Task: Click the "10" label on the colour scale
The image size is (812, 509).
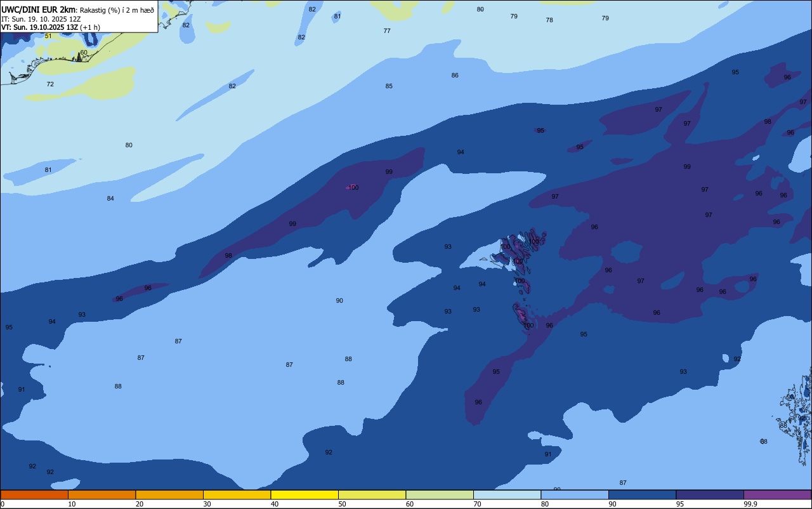Action: pos(72,504)
